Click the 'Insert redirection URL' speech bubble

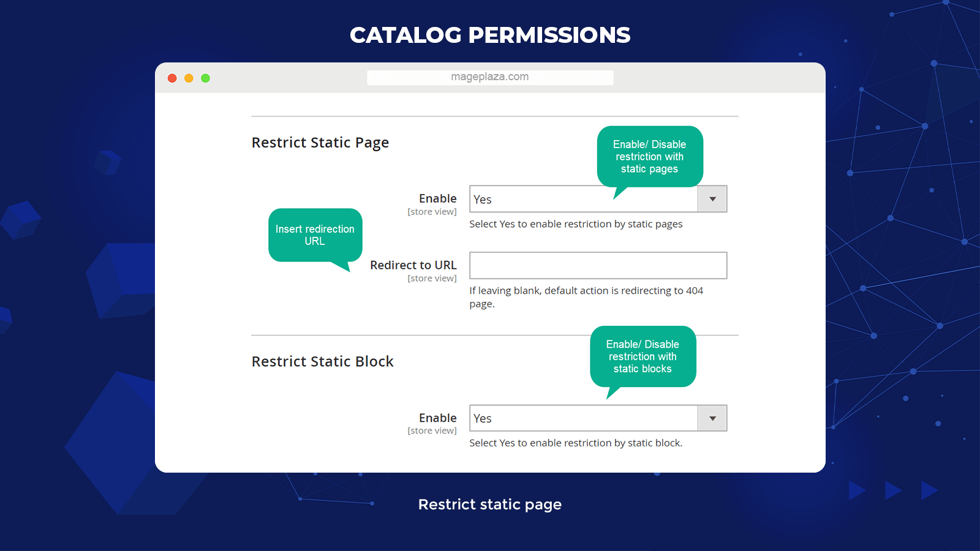coord(315,235)
